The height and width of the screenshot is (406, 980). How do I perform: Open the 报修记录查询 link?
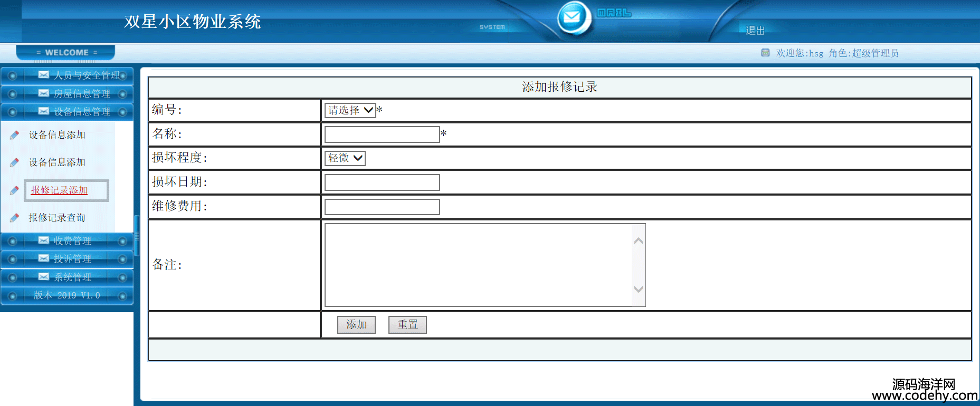click(x=57, y=218)
